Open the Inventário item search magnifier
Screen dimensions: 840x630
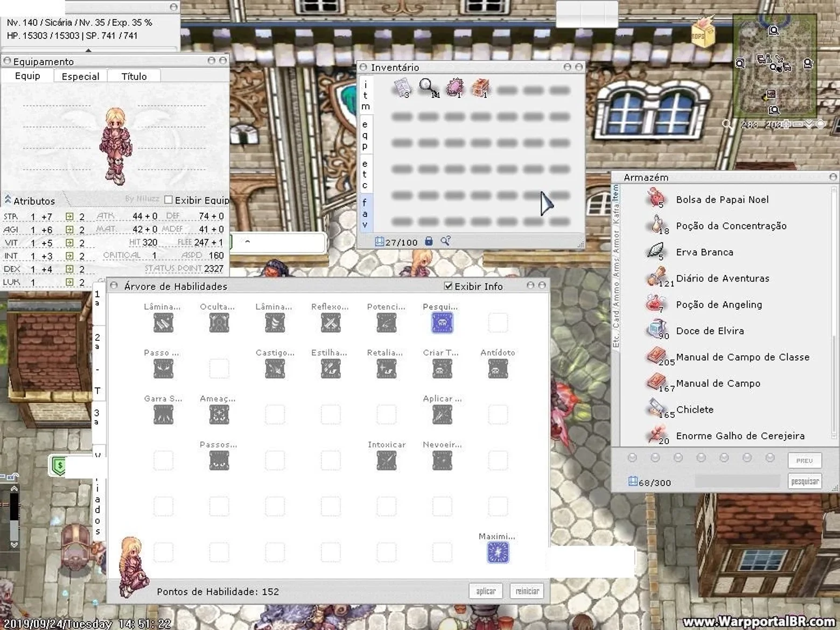point(445,241)
